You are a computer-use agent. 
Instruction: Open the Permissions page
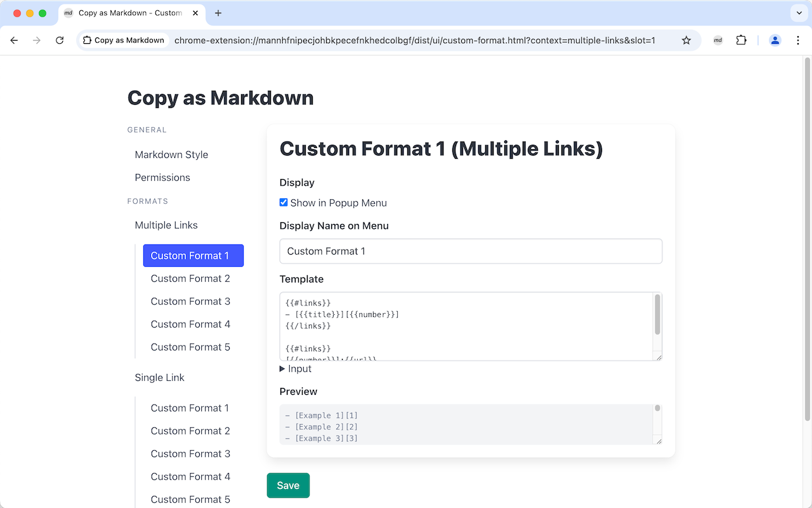(162, 177)
